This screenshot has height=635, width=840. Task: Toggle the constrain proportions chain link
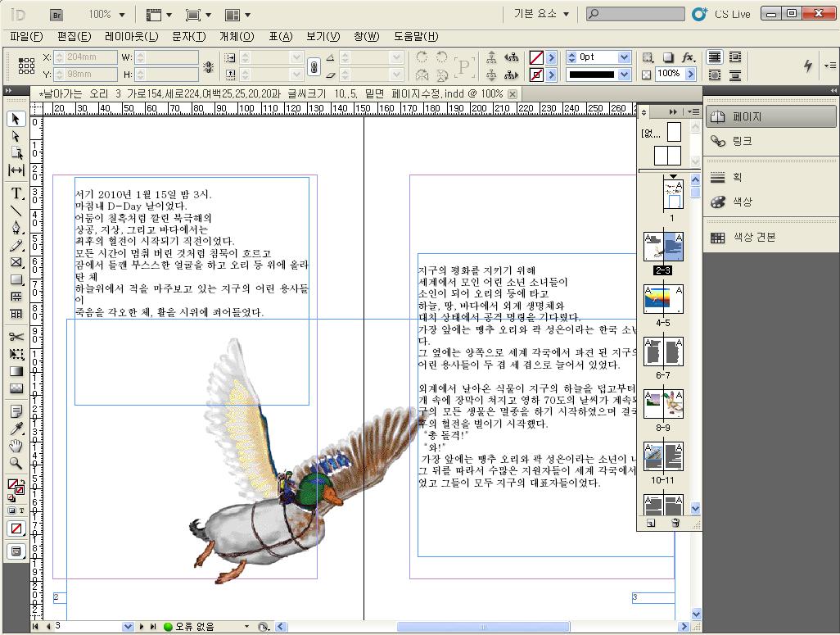point(313,66)
